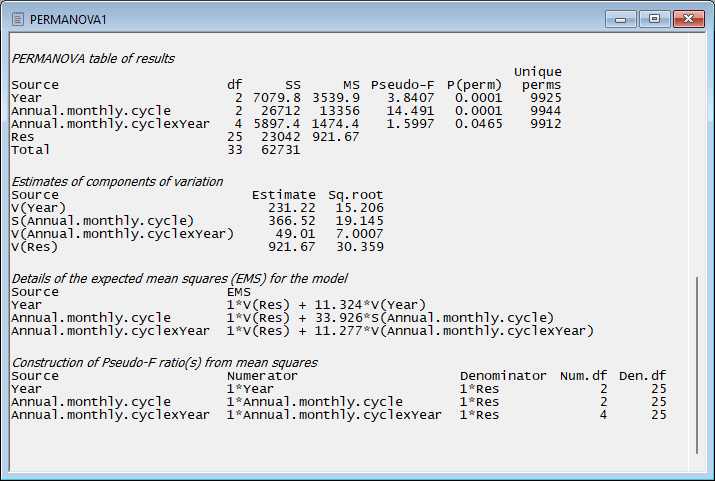715x481 pixels.
Task: Click scrollbar track above the thumb
Action: click(697, 150)
